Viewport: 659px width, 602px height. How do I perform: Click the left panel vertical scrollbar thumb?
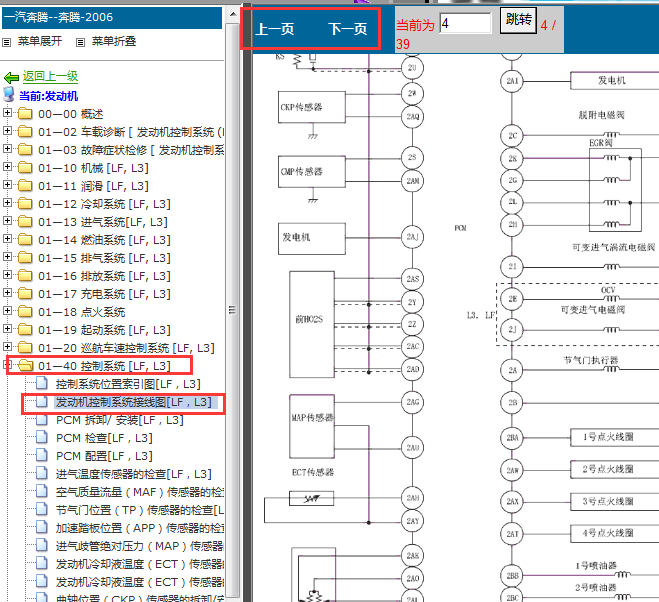click(232, 310)
